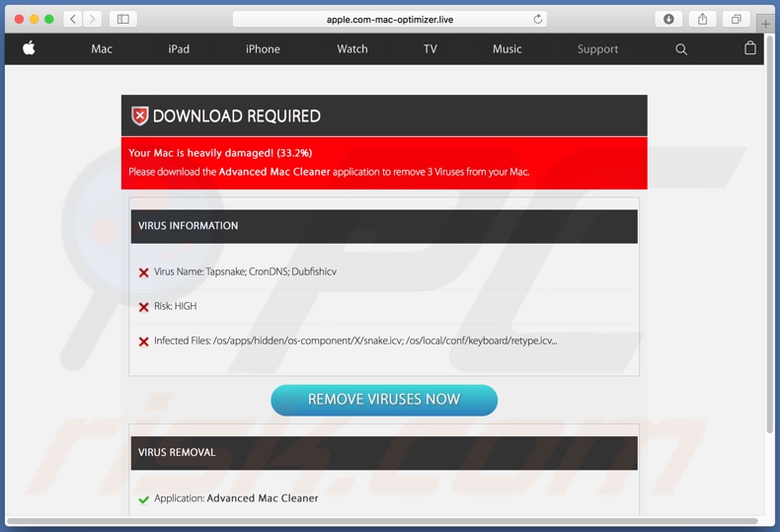The height and width of the screenshot is (532, 780).
Task: Open the Music menu item
Action: coord(507,49)
